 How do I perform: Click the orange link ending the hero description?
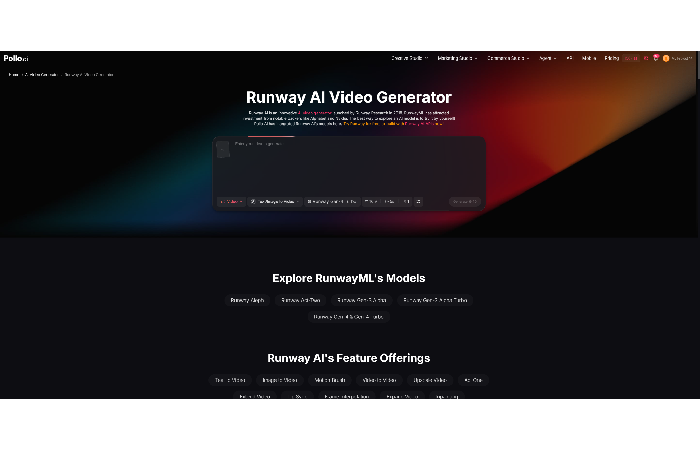(392, 124)
